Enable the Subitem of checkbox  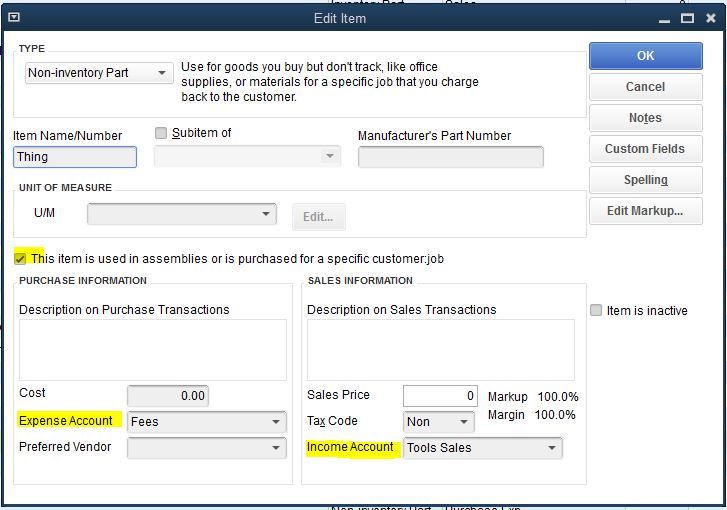tap(161, 133)
